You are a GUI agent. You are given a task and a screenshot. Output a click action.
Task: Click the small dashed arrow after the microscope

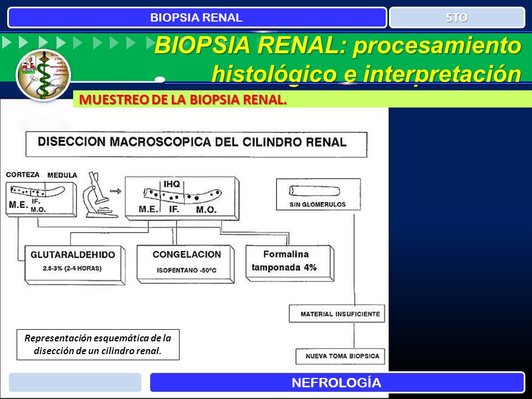pyautogui.click(x=115, y=192)
